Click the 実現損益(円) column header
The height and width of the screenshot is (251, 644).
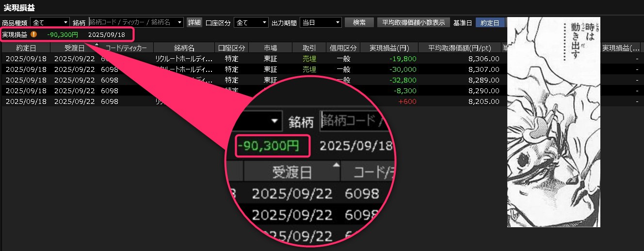[389, 48]
